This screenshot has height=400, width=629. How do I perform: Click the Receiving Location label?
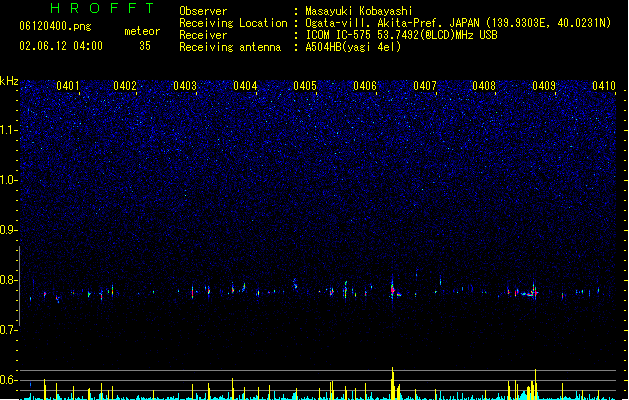click(x=233, y=23)
